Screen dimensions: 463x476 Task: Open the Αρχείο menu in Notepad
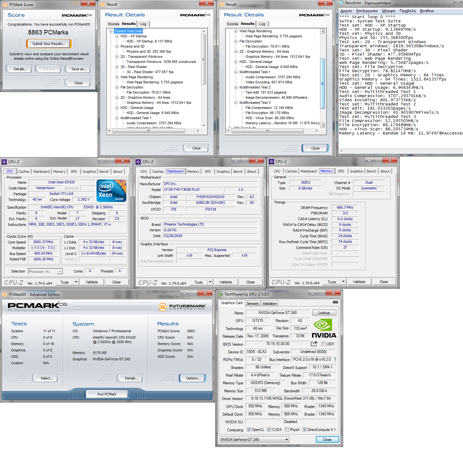tap(346, 11)
